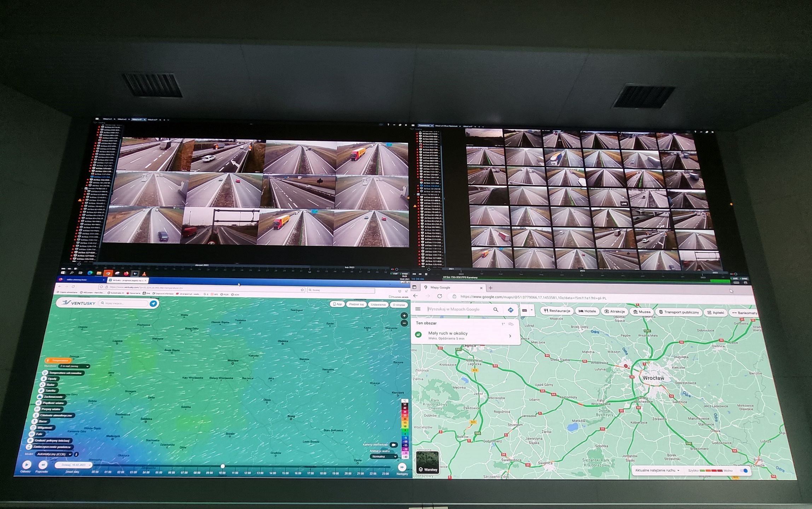812x509 pixels.
Task: Click the Ventusky App button
Action: [x=337, y=304]
